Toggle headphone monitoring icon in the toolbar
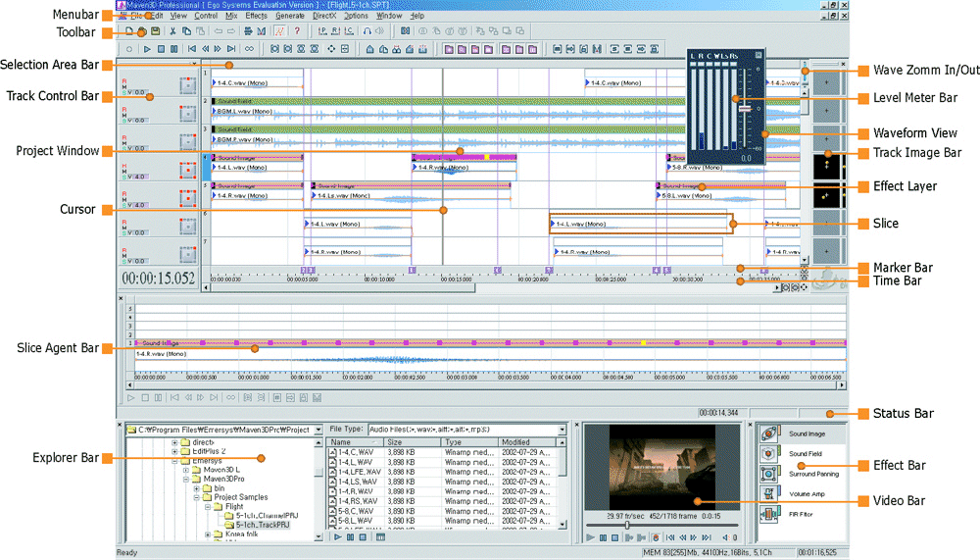This screenshot has width=980, height=560. tap(367, 30)
